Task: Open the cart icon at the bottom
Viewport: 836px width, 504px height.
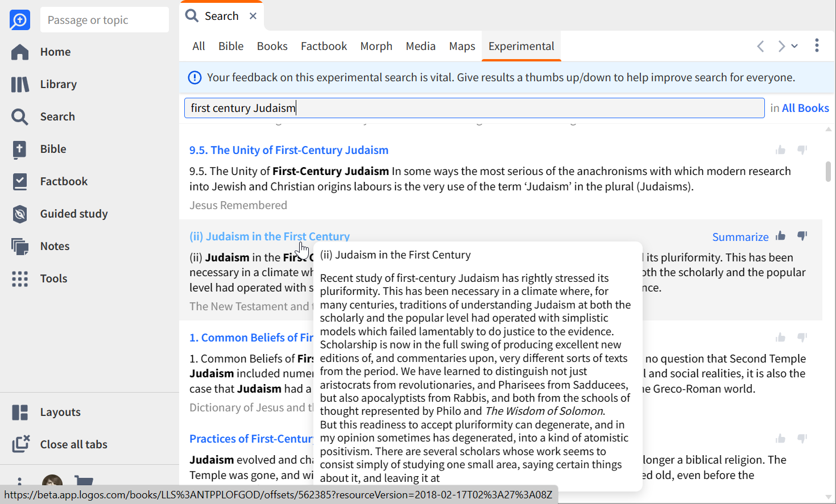Action: coord(84,481)
